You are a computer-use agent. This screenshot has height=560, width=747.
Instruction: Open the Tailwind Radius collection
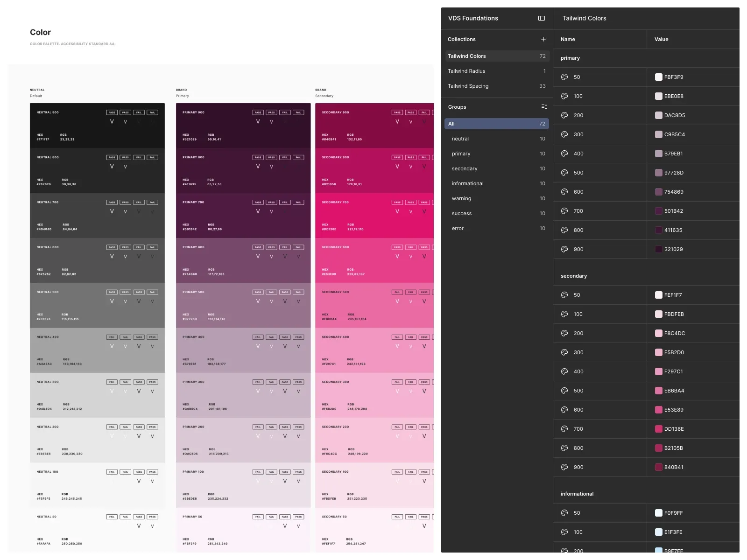coord(497,71)
